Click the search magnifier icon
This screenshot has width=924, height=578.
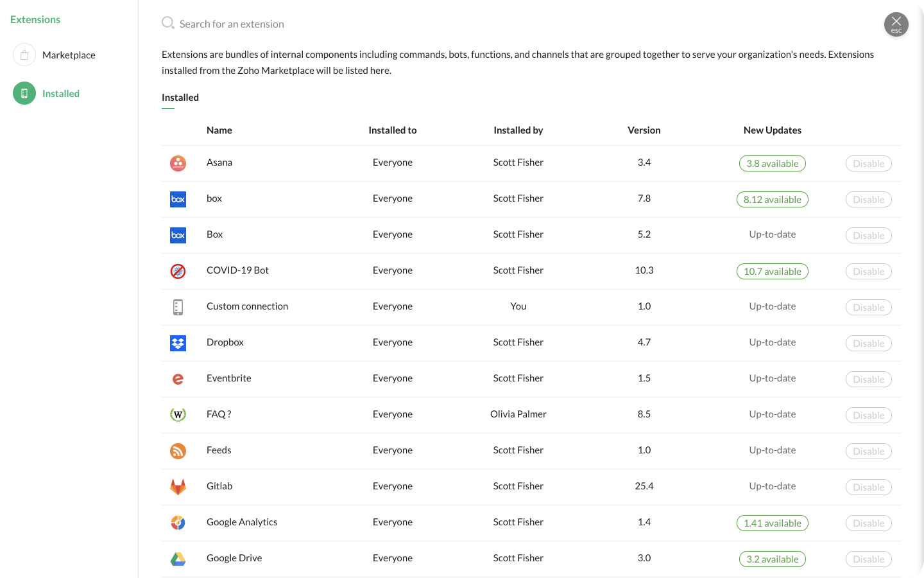click(167, 23)
